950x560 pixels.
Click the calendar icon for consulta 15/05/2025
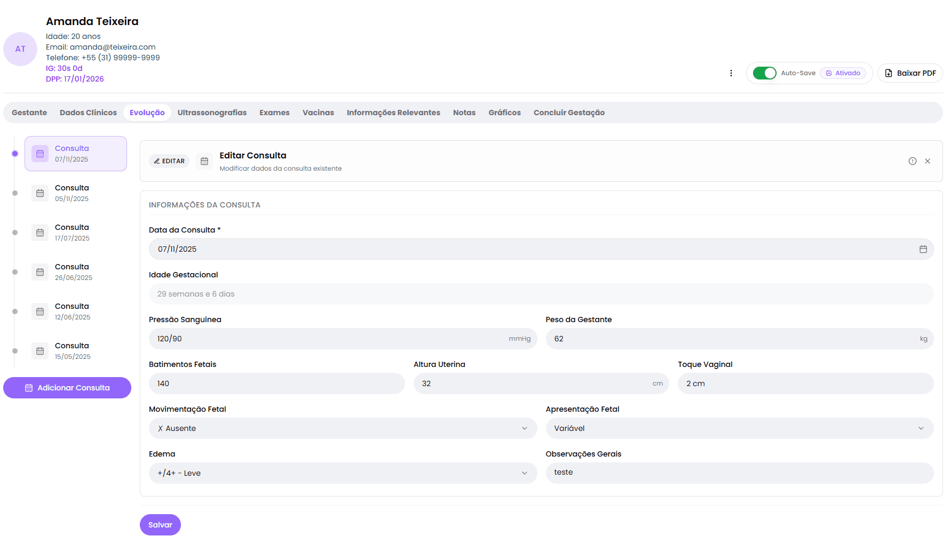(x=40, y=351)
